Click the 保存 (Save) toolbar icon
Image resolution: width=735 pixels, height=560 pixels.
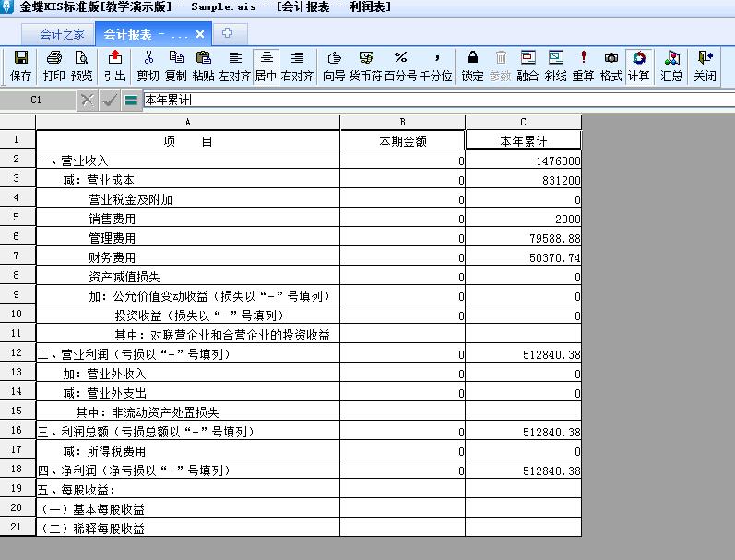(20, 66)
